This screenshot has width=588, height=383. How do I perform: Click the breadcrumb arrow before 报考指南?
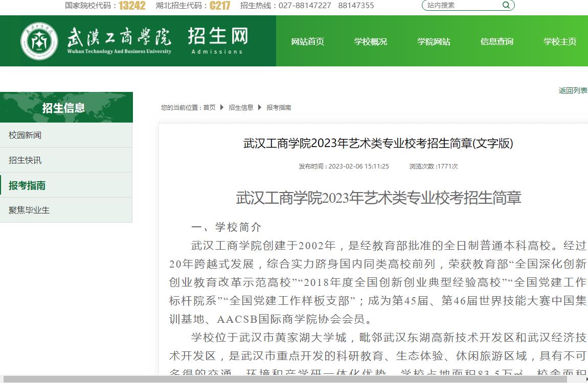(x=260, y=107)
